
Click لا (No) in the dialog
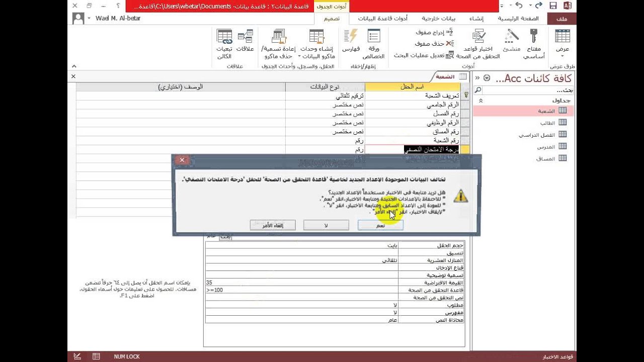point(326,225)
